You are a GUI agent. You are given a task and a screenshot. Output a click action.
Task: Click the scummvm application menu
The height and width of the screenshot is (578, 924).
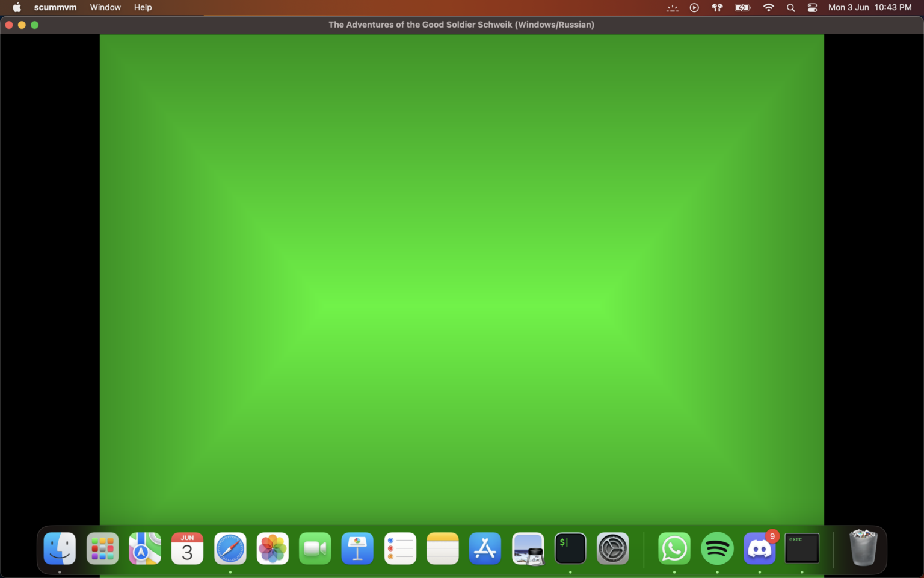55,7
